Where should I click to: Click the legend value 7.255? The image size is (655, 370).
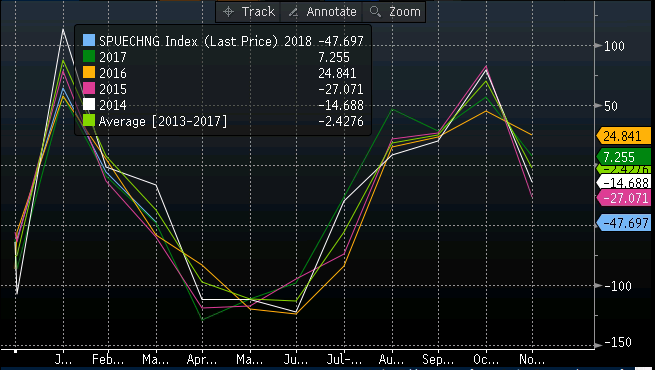pyautogui.click(x=334, y=57)
